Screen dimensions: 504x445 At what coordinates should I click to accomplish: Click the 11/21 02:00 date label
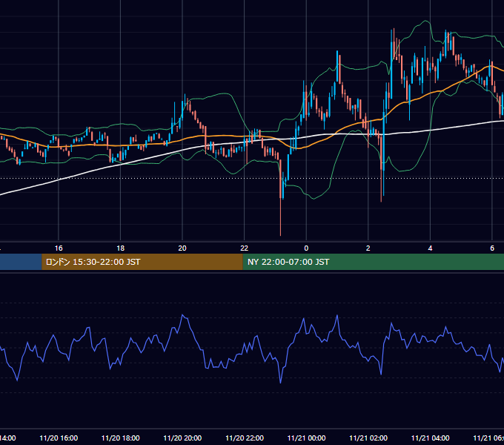[368, 438]
